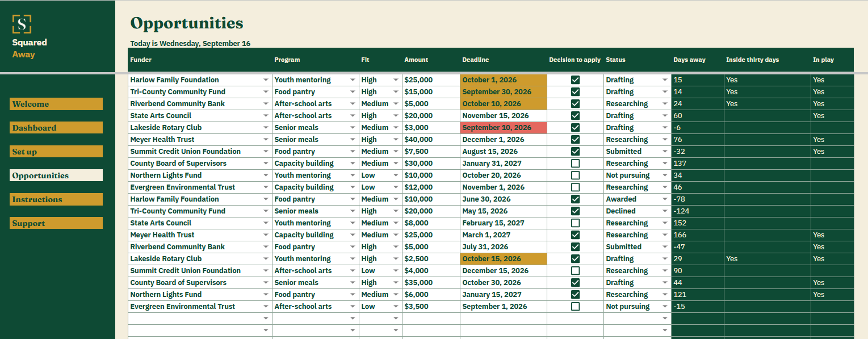This screenshot has height=339, width=868.
Task: Click the red September 10, 2026 deadline cell
Action: 504,128
